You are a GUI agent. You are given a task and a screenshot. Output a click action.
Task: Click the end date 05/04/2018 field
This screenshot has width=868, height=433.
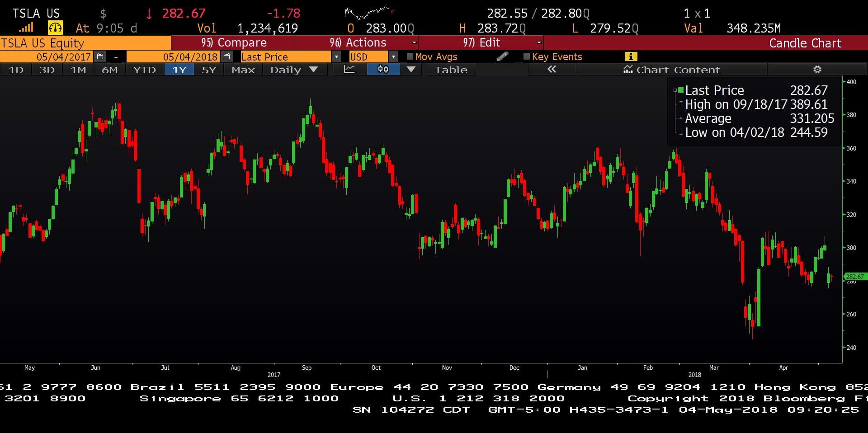tap(174, 57)
